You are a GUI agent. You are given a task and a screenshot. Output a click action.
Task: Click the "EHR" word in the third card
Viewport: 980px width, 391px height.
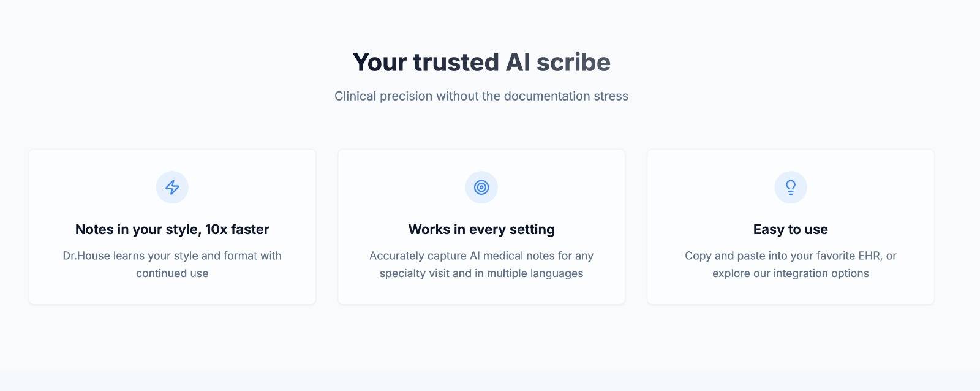coord(869,256)
